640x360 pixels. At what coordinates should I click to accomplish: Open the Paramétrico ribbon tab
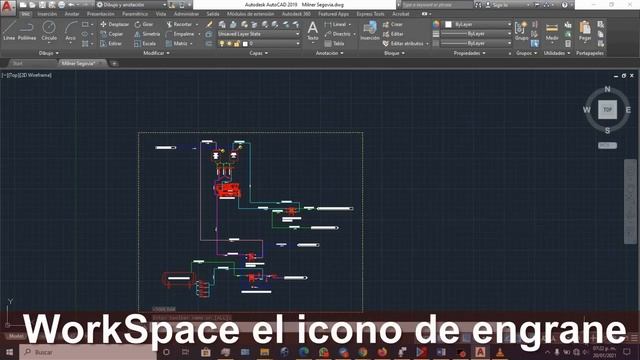[x=135, y=14]
